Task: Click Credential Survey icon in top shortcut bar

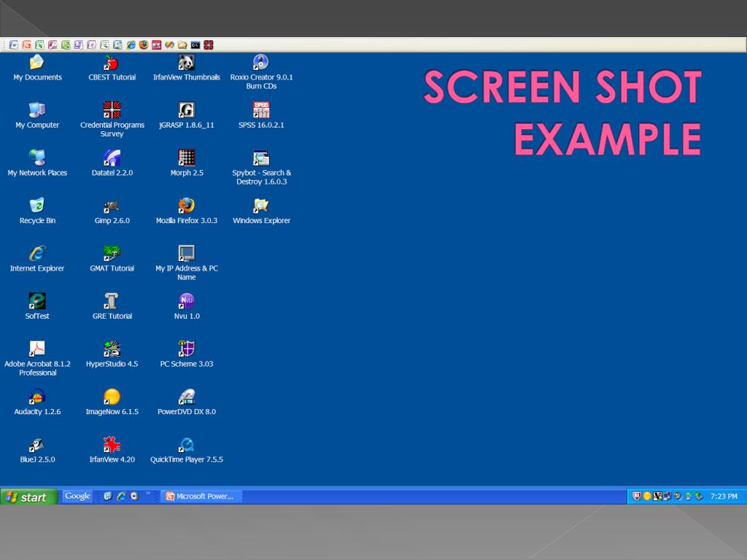Action: [x=208, y=44]
